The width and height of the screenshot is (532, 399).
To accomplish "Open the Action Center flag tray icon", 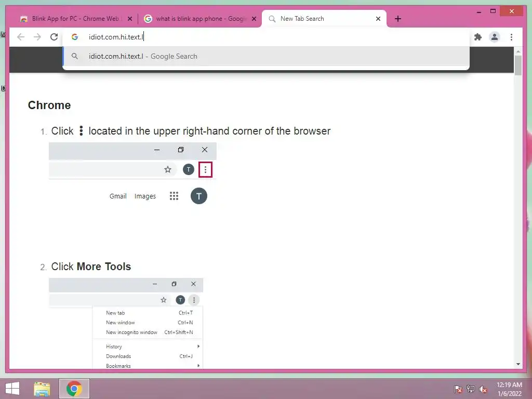I will click(x=458, y=389).
